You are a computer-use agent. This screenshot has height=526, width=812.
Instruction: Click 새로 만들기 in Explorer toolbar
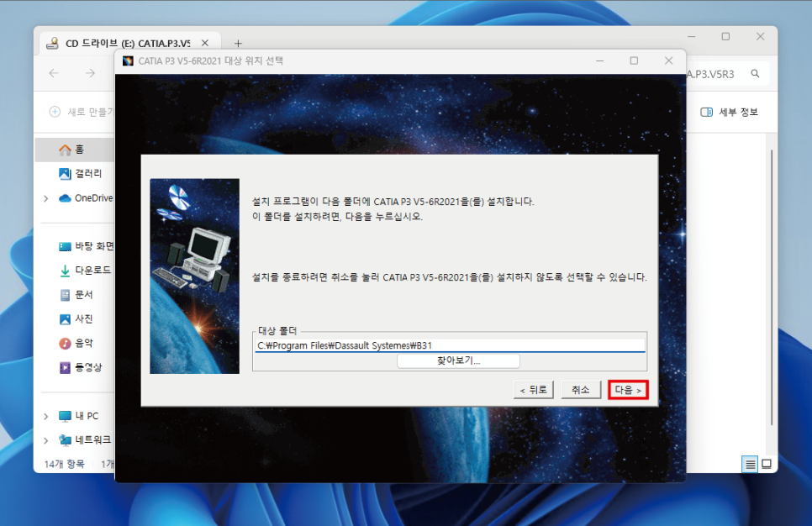(82, 112)
